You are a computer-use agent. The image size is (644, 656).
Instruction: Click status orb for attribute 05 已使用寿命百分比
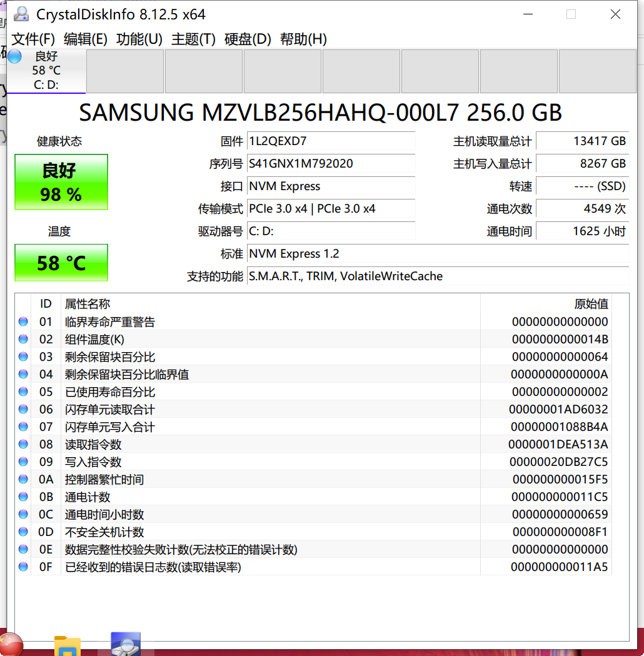(x=23, y=391)
